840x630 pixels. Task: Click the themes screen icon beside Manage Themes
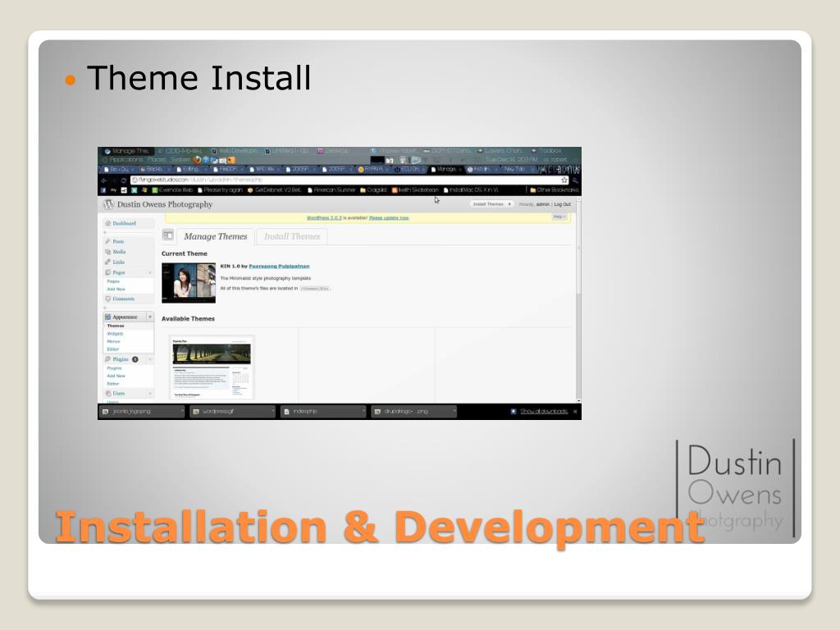pyautogui.click(x=168, y=235)
